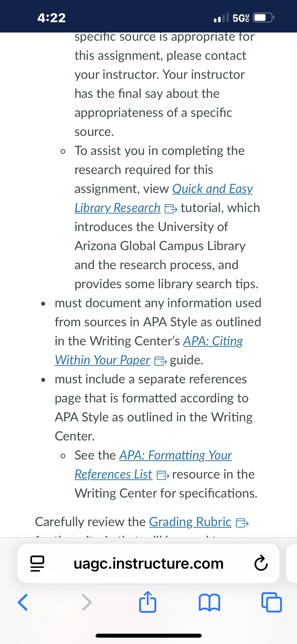Open APA: Citing link
Viewport: 297px width, 644px height.
click(x=213, y=341)
